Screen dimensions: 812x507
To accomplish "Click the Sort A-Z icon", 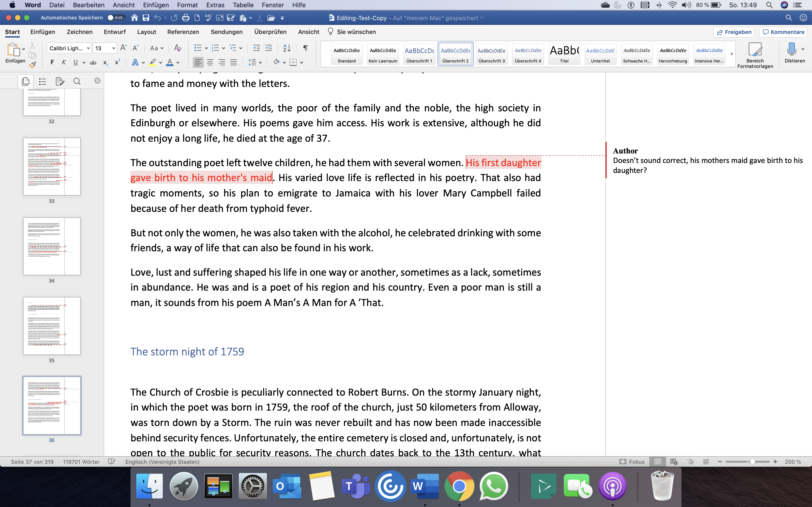I will click(x=287, y=48).
